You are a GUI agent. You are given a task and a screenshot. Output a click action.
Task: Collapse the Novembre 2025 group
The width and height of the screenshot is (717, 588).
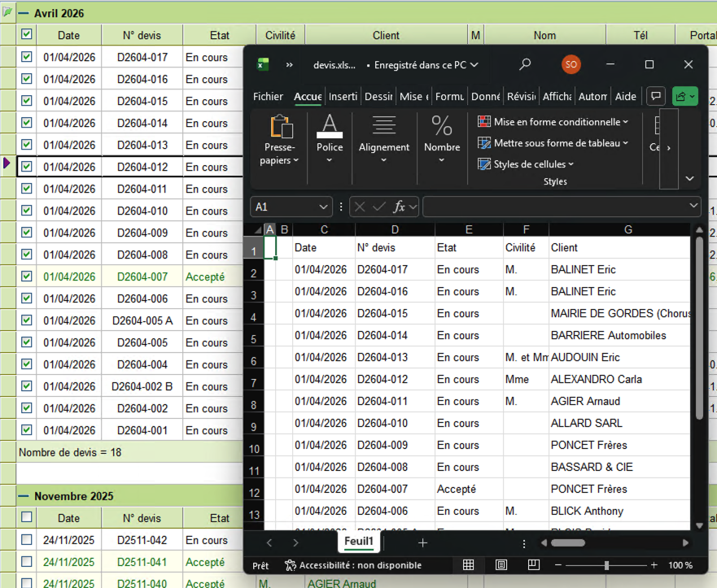point(24,496)
